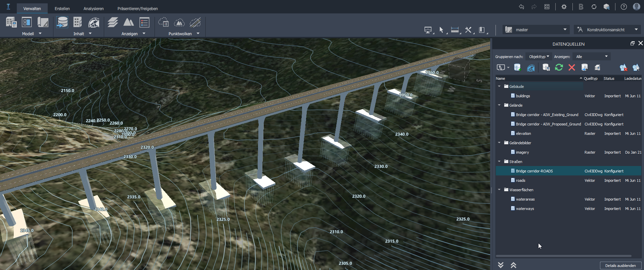Screen dimensions: 644x270
Task: Open the user profile avatar
Action: 637,7
